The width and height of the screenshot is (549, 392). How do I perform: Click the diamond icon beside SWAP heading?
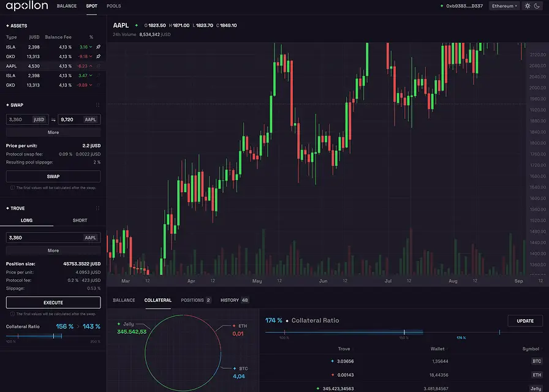(8, 105)
